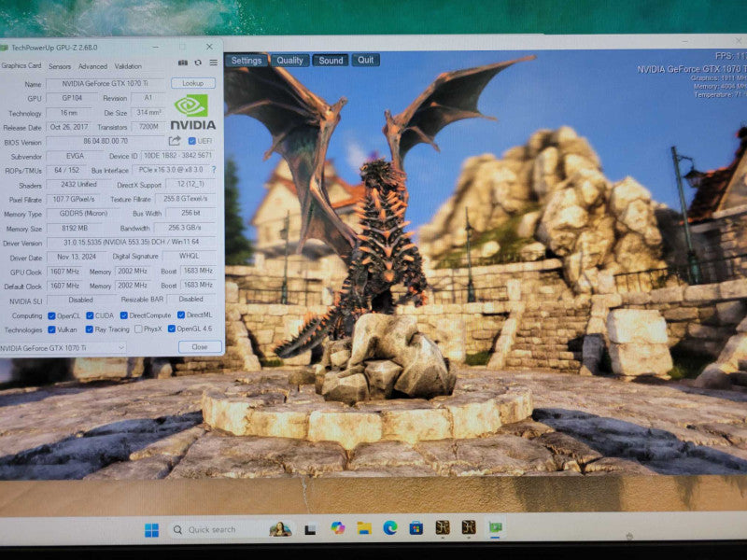Click the Driver Date value Nov 13, 2024
This screenshot has width=747, height=560.
[x=77, y=257]
